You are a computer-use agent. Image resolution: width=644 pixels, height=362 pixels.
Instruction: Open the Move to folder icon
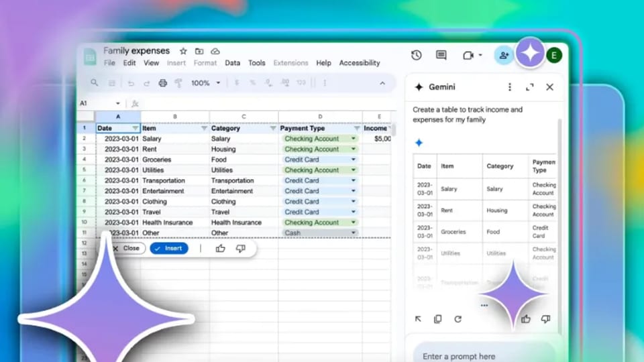pyautogui.click(x=199, y=52)
